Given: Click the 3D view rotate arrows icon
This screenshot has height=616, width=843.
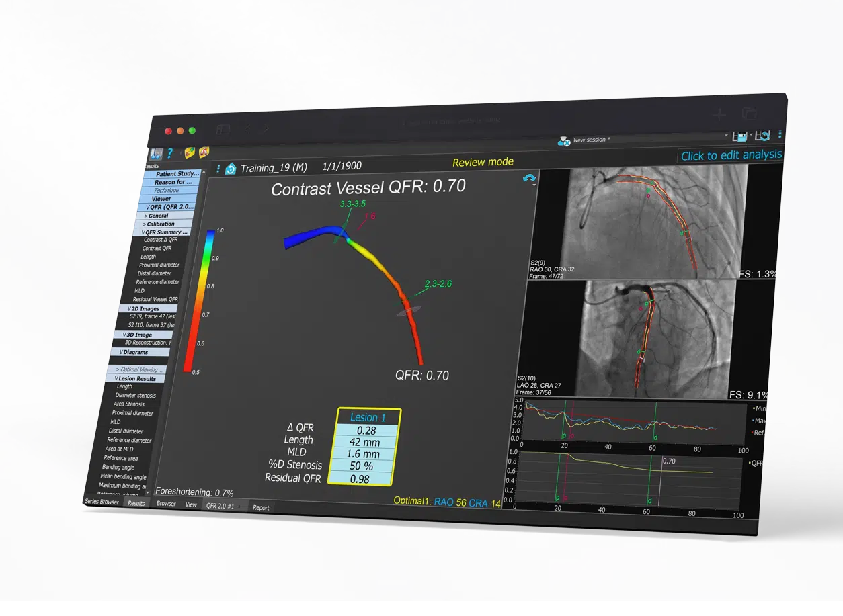Looking at the screenshot, I should tap(529, 179).
